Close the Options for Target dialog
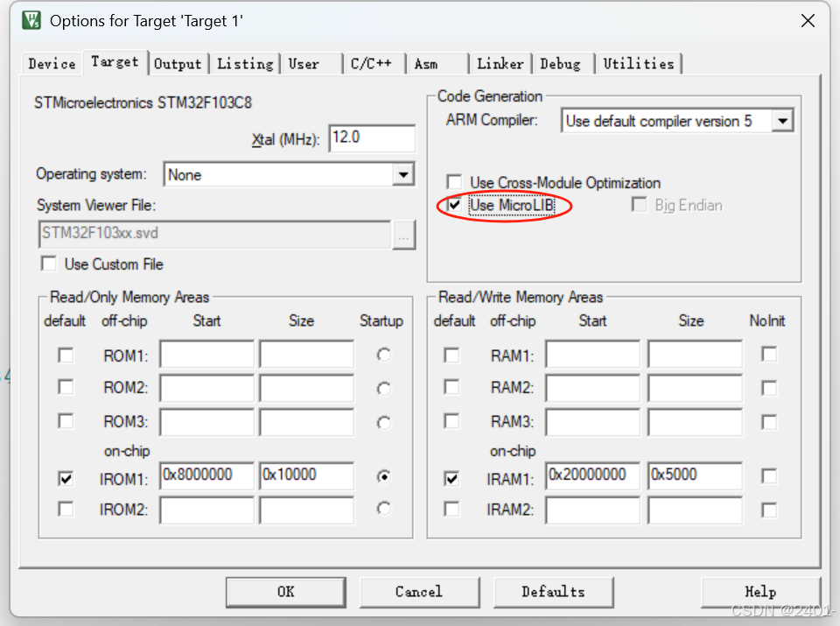The width and height of the screenshot is (840, 626). tap(808, 21)
